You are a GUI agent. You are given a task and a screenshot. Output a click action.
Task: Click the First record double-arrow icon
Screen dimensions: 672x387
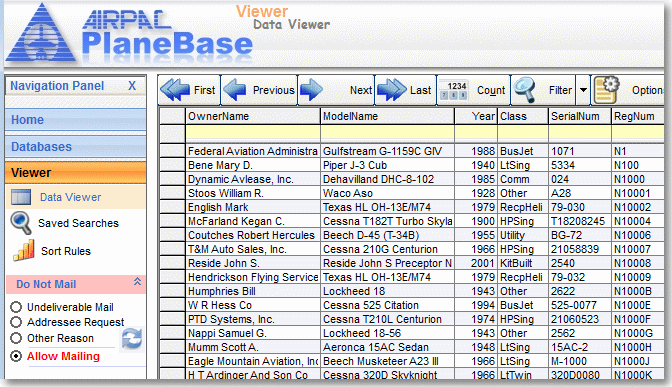(175, 90)
